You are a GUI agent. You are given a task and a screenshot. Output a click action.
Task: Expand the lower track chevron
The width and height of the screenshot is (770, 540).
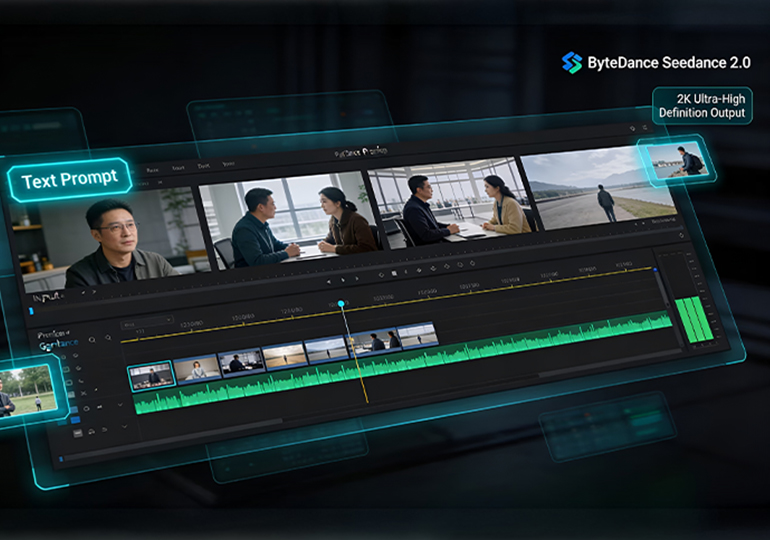[124, 427]
